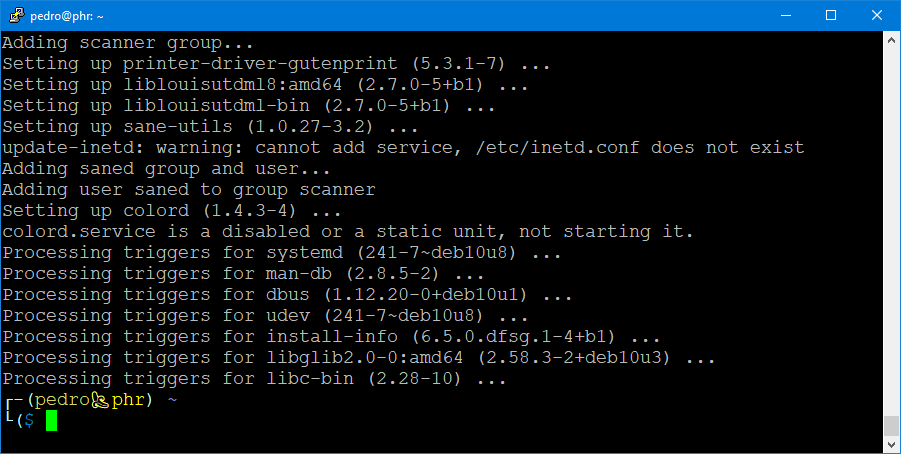Click the phr hostname in the shell prompt

pos(128,400)
